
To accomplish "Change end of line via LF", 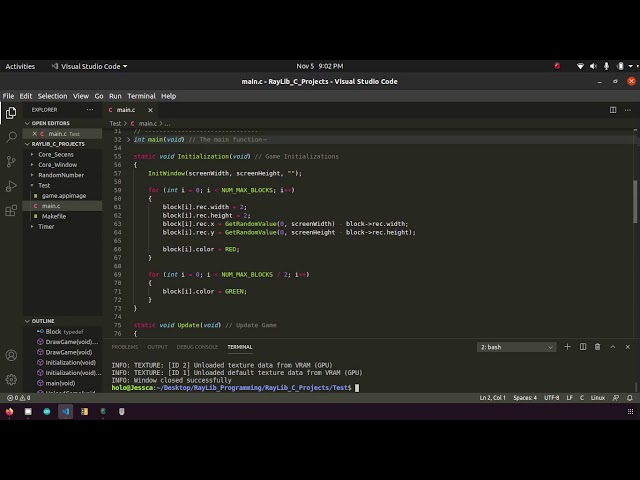I will click(569, 398).
